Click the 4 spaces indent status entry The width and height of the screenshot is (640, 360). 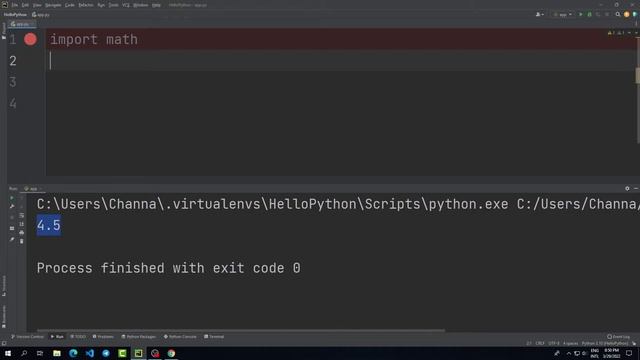click(x=570, y=344)
